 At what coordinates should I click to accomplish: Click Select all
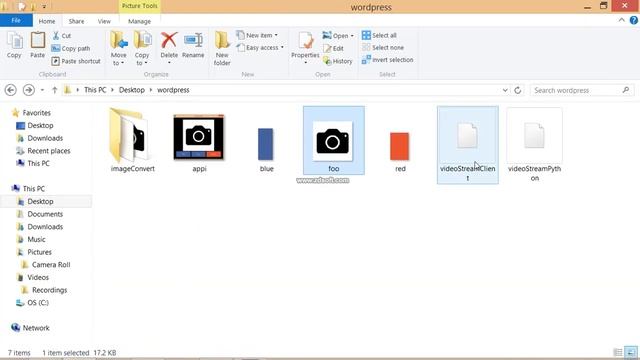click(379, 35)
